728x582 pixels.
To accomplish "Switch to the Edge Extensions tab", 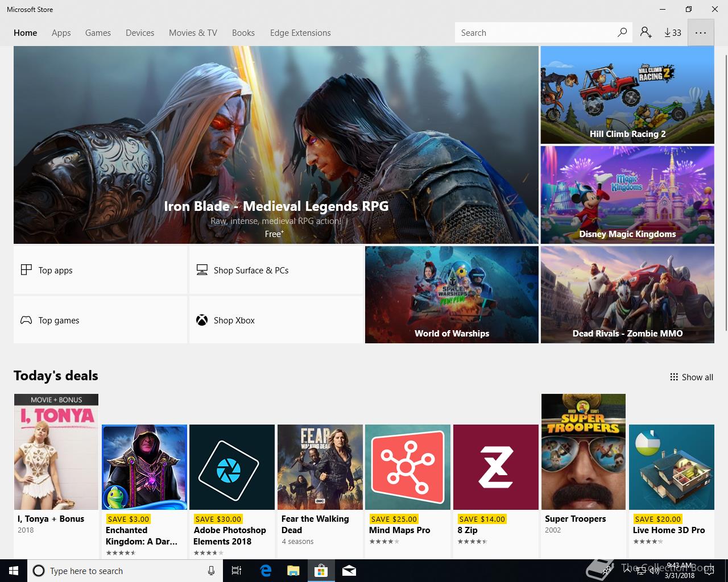I will [300, 33].
